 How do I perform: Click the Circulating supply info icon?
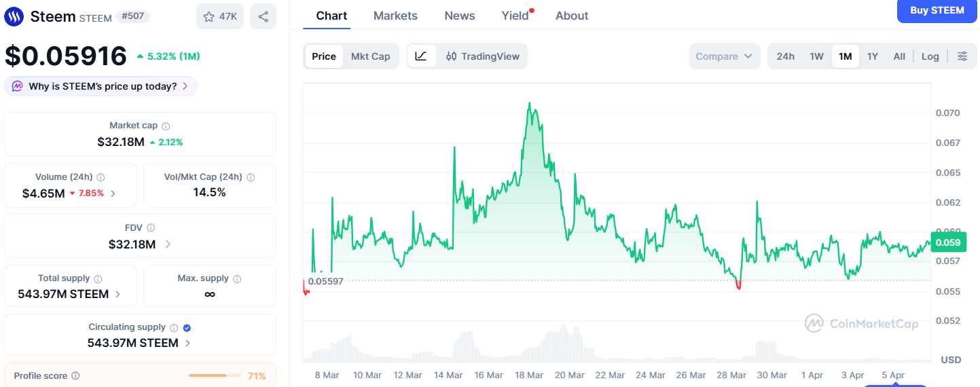174,327
